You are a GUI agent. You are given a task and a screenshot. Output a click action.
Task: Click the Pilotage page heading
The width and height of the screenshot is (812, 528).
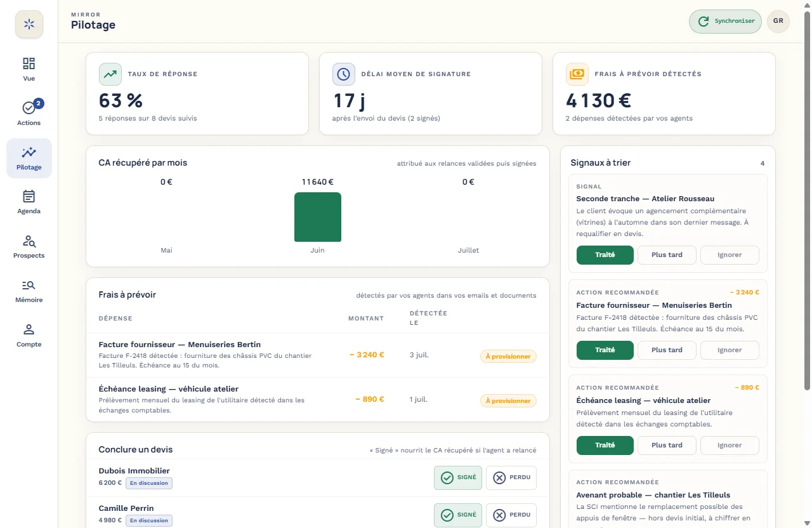[93, 25]
